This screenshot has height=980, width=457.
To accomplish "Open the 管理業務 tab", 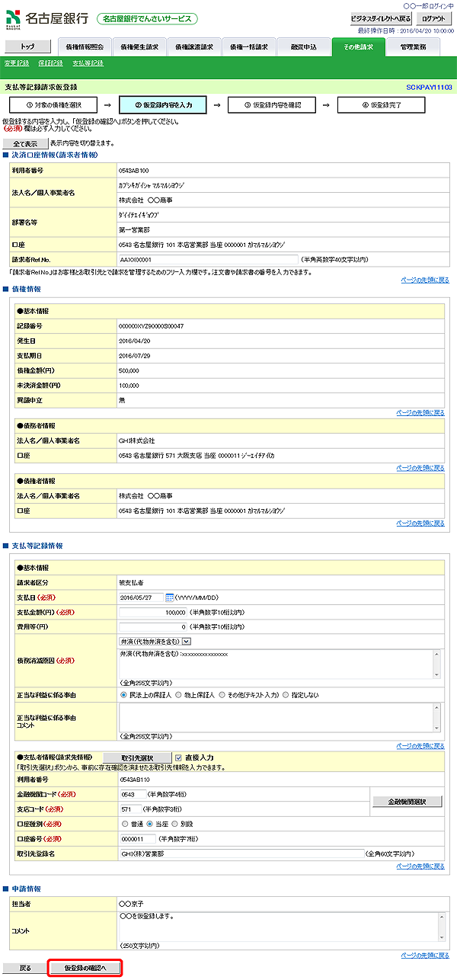I will pos(413,47).
